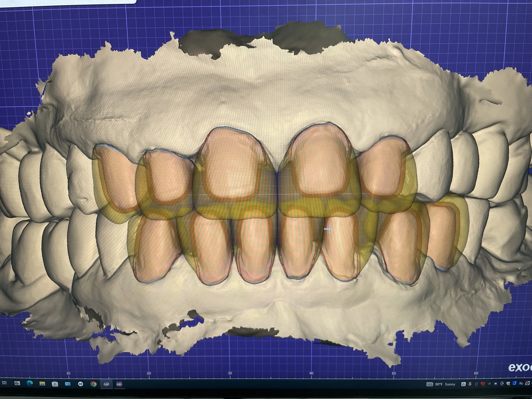The image size is (532, 399).
Task: Open the TeamViewer taskbar icon
Action: [x=81, y=384]
